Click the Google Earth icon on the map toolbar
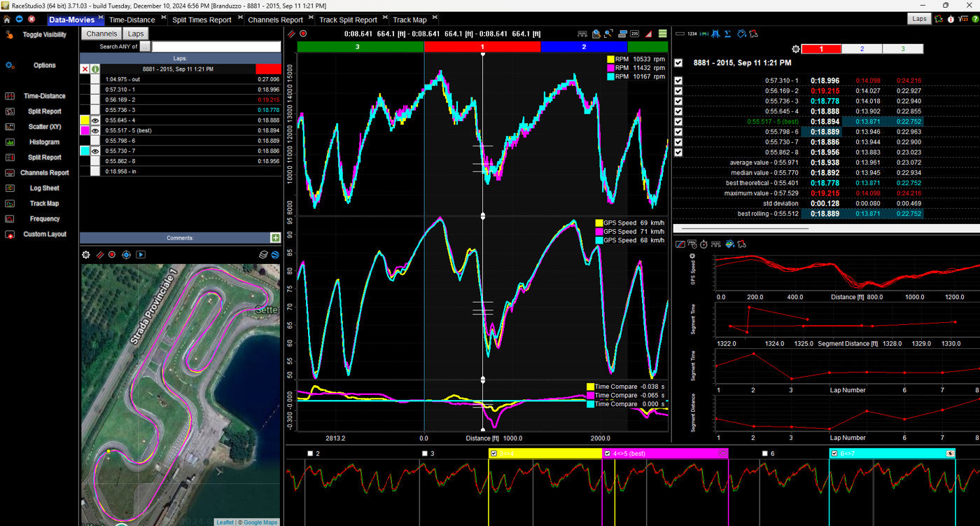Screen dimensions: 980x526 coord(274,254)
